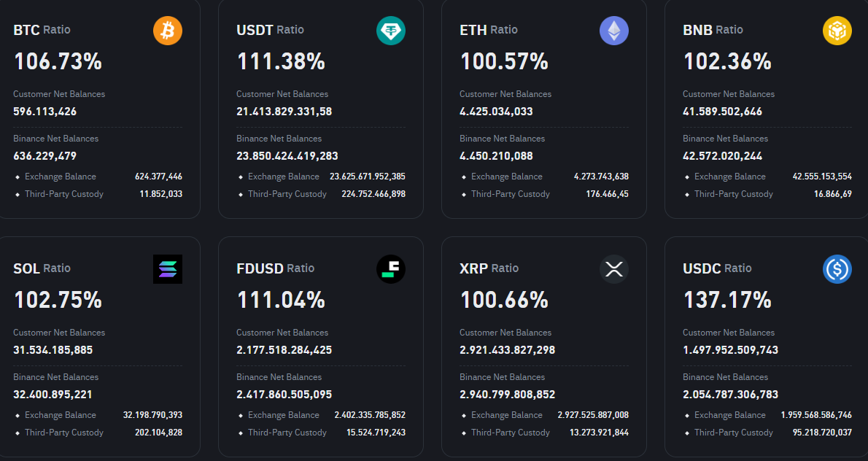Click FDUSD Binance Net Balances value 2.417.860.505,095
The height and width of the screenshot is (461, 868).
click(x=284, y=395)
